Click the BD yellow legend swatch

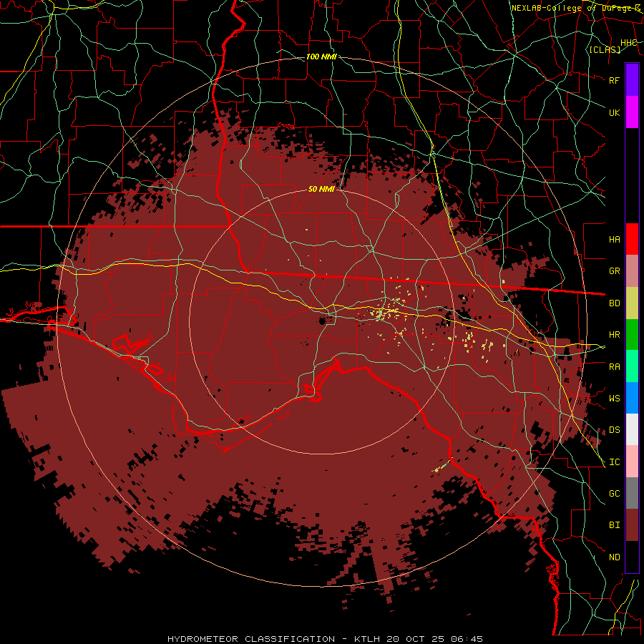pos(632,303)
